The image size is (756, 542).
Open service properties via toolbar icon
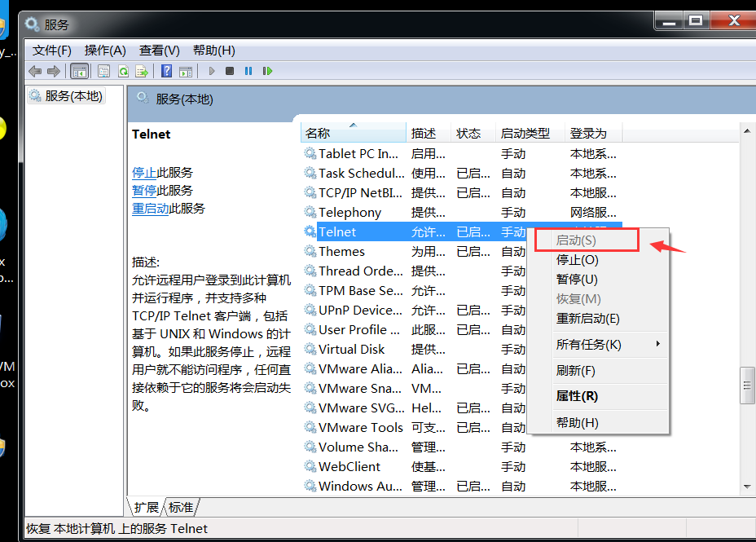pyautogui.click(x=103, y=71)
